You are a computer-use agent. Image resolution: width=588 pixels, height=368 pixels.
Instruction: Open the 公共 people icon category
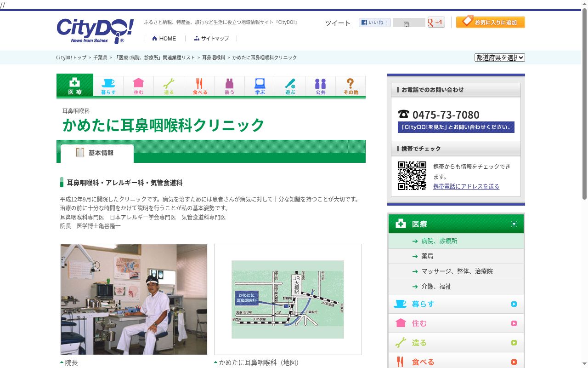321,86
